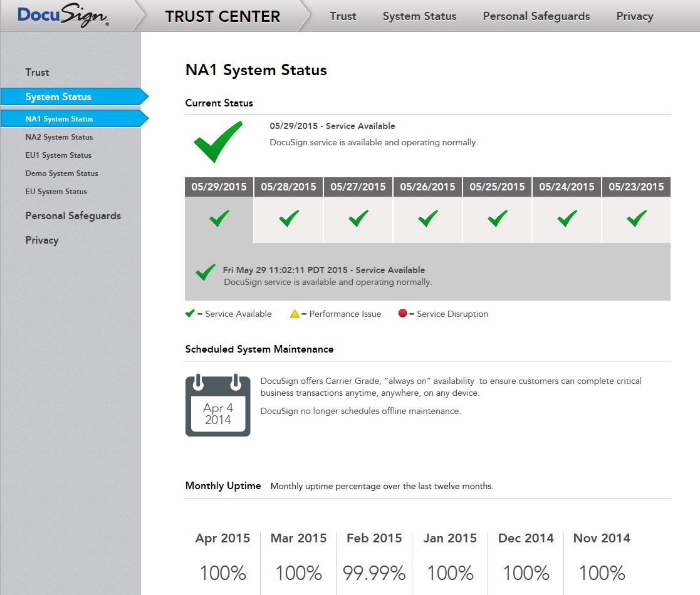The height and width of the screenshot is (595, 700).
Task: Open the Trust tab in the top navigation
Action: pos(343,16)
